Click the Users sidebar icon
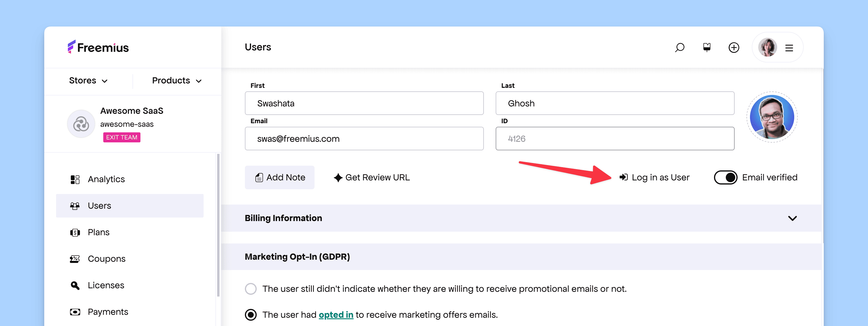Viewport: 868px width, 326px height. (x=75, y=206)
